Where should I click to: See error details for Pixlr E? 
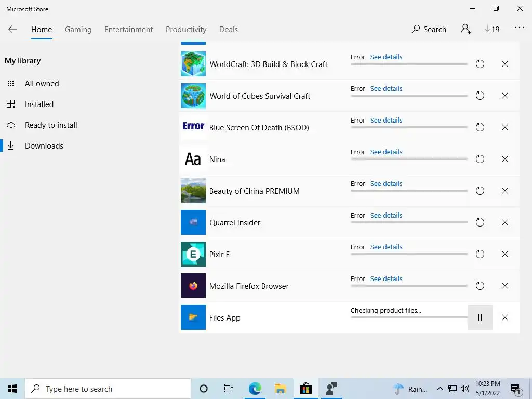click(386, 247)
